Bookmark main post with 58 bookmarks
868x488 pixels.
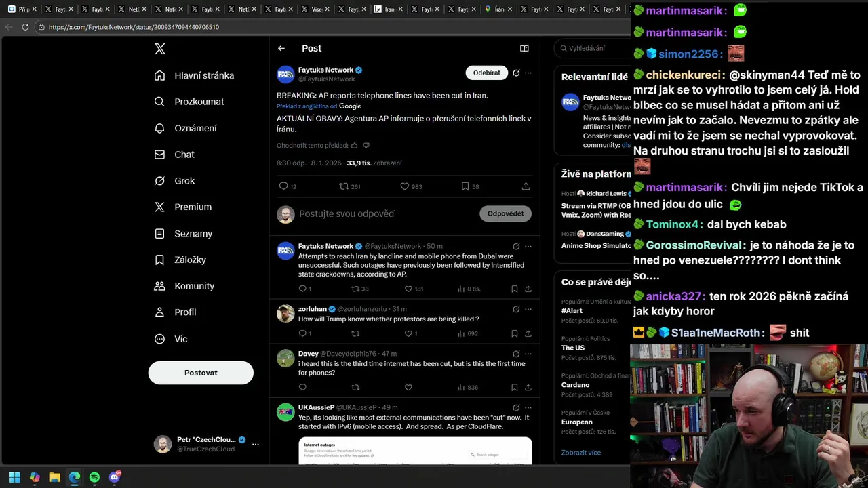[470, 186]
